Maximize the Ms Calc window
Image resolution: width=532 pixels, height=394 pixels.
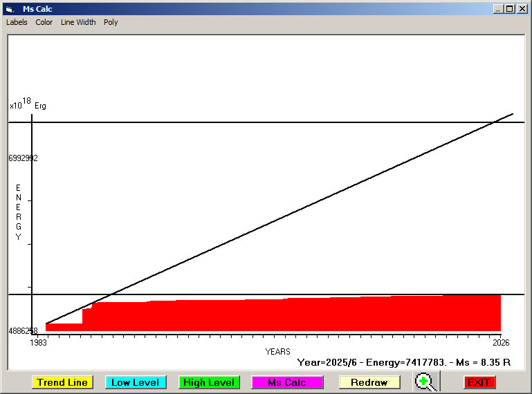pos(510,9)
